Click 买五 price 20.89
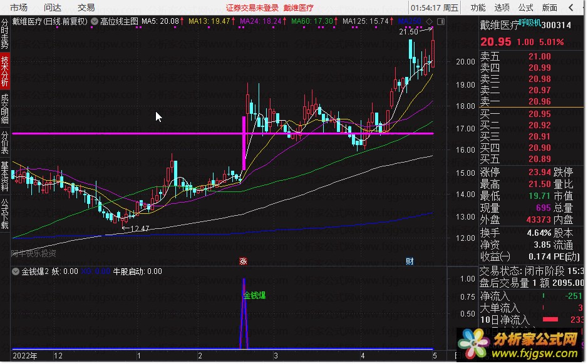 pos(540,159)
